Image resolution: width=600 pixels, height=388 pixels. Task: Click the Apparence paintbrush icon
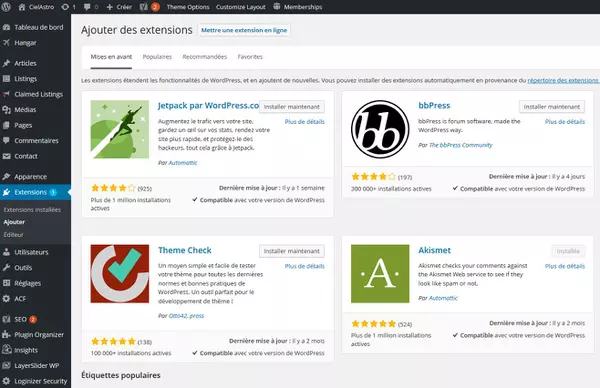pyautogui.click(x=6, y=177)
